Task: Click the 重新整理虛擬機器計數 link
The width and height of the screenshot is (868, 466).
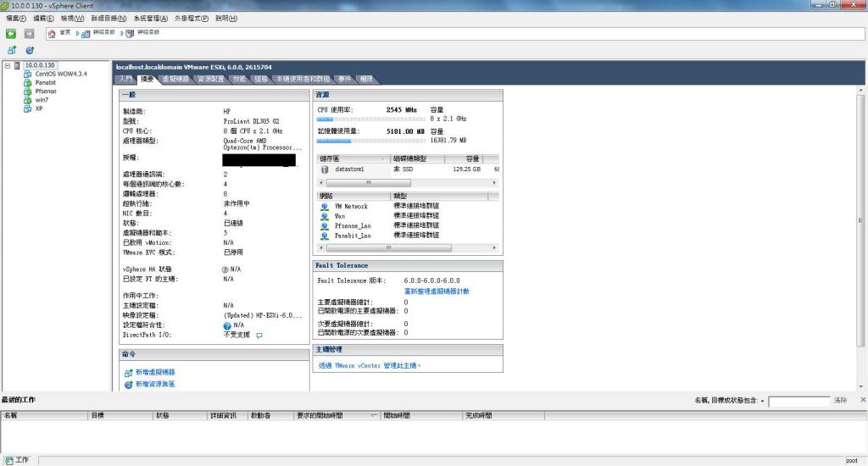Action: (x=437, y=291)
